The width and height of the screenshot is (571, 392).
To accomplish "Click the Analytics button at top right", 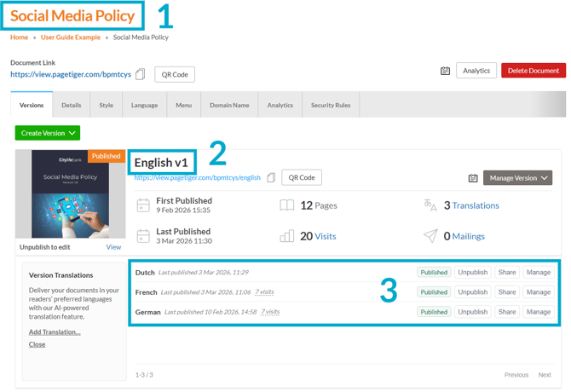I will point(476,71).
